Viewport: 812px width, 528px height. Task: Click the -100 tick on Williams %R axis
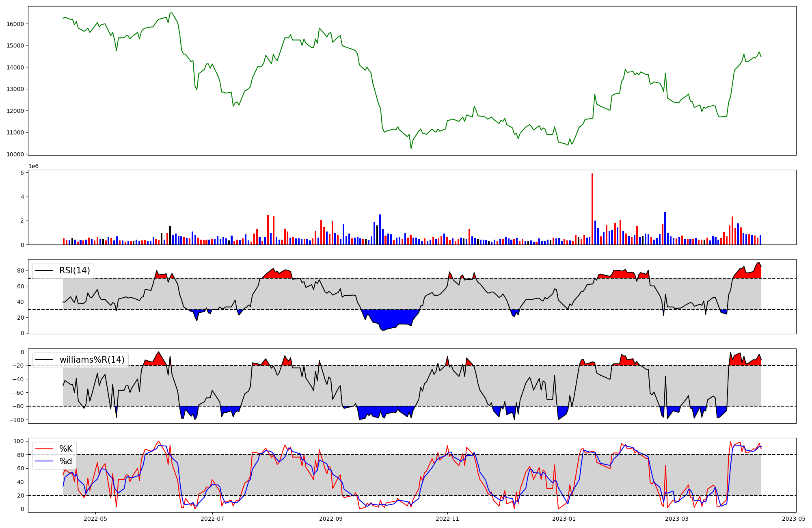click(x=17, y=420)
